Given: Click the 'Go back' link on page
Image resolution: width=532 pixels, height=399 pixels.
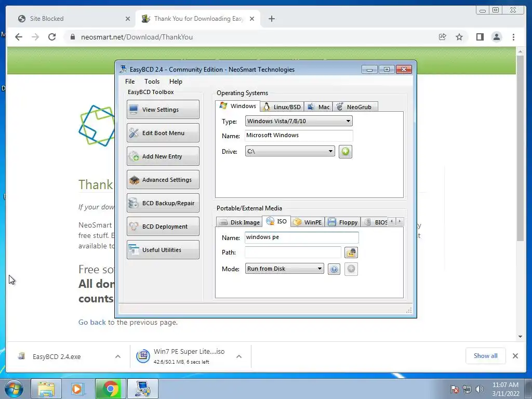Looking at the screenshot, I should point(92,322).
